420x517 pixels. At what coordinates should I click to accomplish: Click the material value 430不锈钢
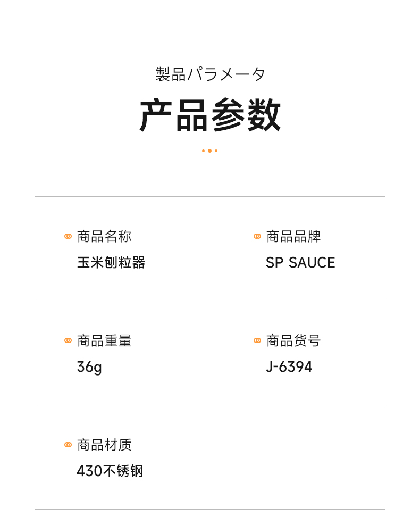(110, 471)
